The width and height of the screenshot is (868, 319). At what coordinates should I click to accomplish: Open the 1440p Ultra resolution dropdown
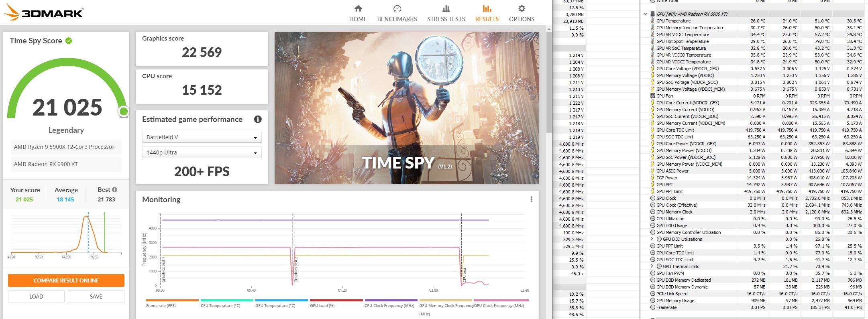click(x=202, y=152)
